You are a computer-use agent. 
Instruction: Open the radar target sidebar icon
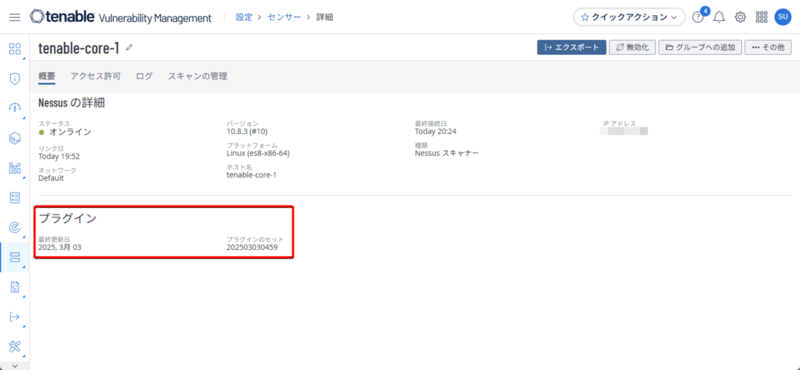(15, 228)
